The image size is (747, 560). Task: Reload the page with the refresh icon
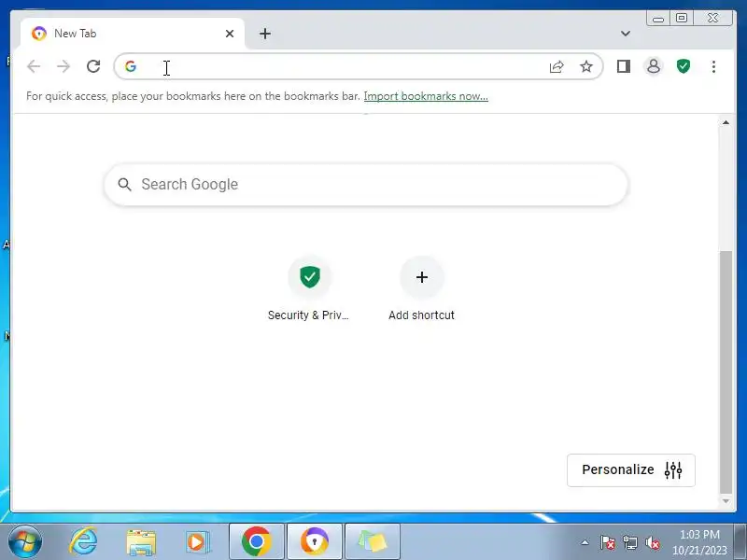pyautogui.click(x=93, y=66)
